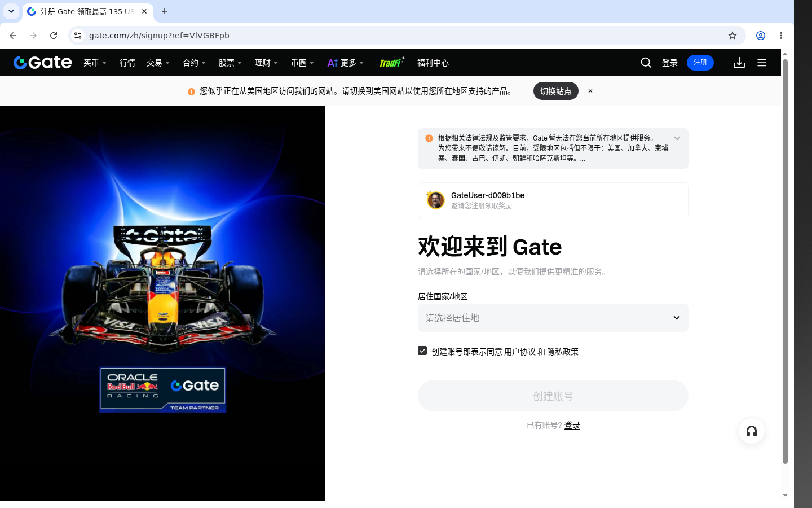Click the download app icon
The width and height of the screenshot is (812, 508).
(739, 63)
